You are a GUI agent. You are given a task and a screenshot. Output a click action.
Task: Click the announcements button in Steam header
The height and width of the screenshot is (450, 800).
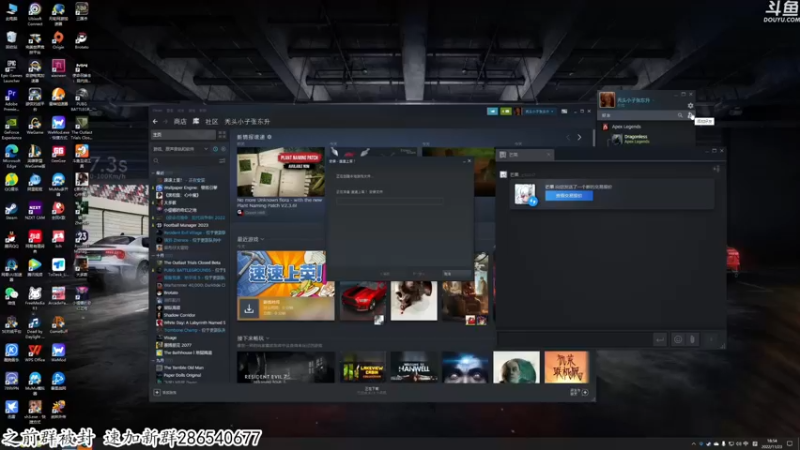[492, 111]
